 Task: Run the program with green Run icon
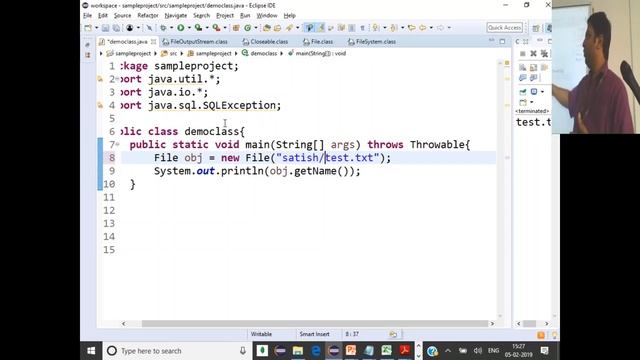pos(180,28)
